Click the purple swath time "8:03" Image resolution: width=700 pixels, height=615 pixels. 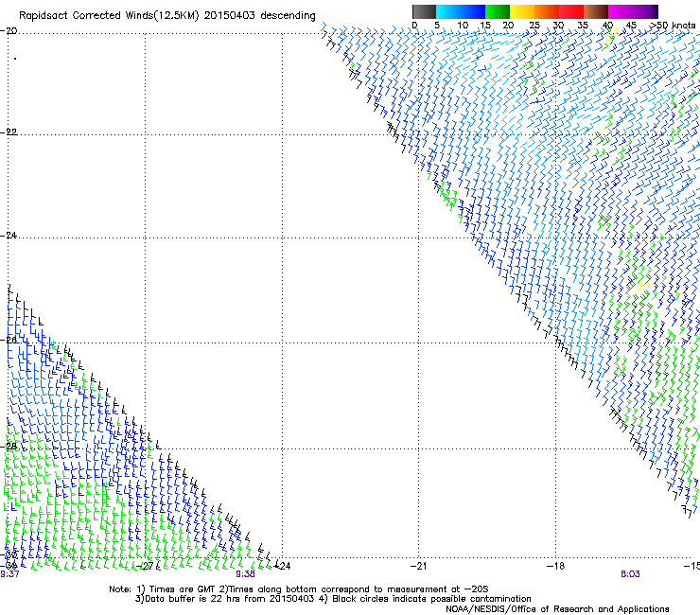(630, 574)
